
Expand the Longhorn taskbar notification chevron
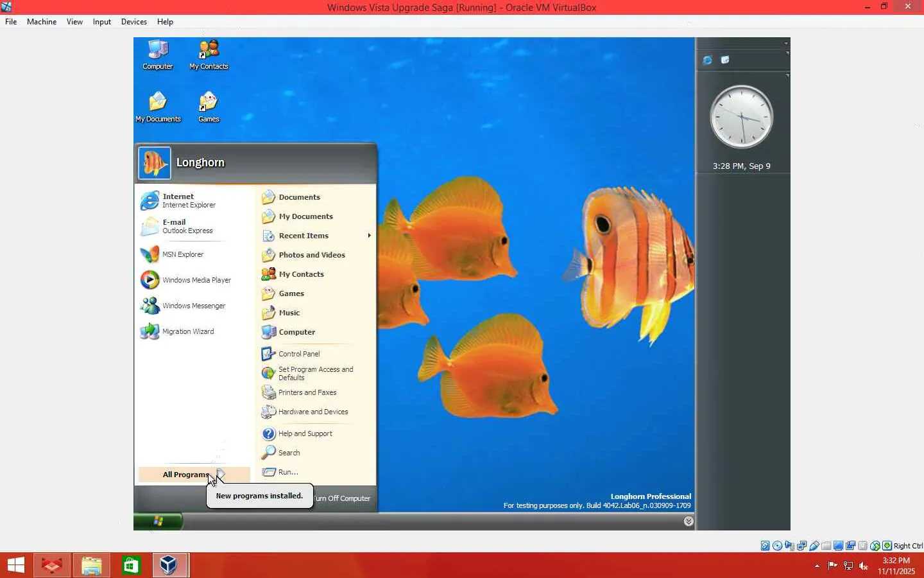point(689,521)
